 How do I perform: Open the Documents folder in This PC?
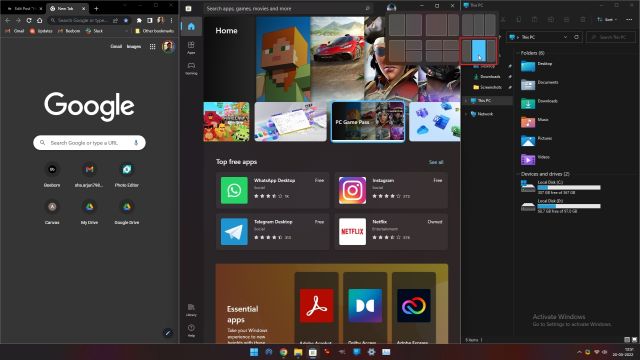coord(540,84)
